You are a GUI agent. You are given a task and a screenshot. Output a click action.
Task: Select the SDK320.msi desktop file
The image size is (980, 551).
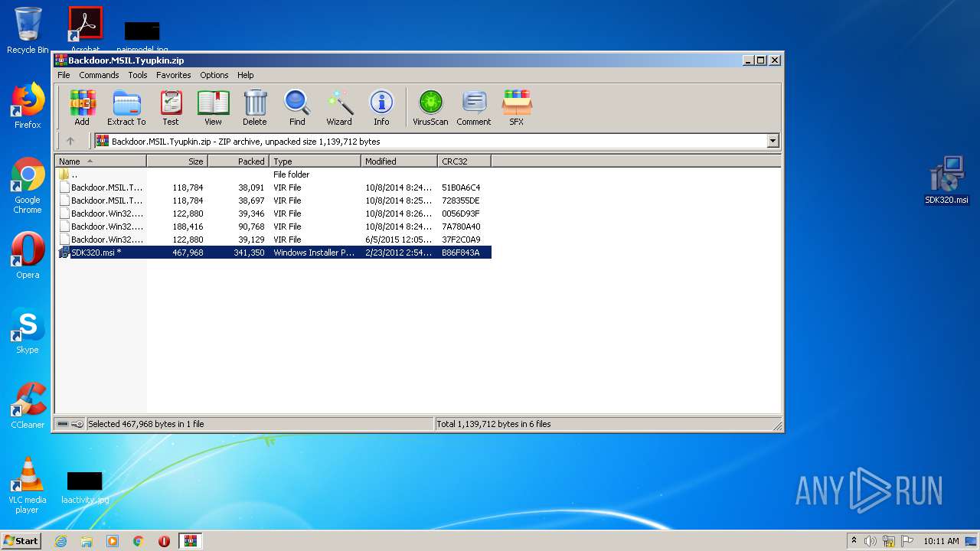pos(947,181)
